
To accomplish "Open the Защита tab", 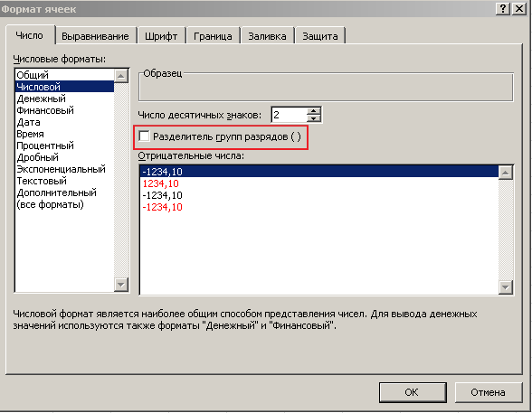I will click(320, 36).
